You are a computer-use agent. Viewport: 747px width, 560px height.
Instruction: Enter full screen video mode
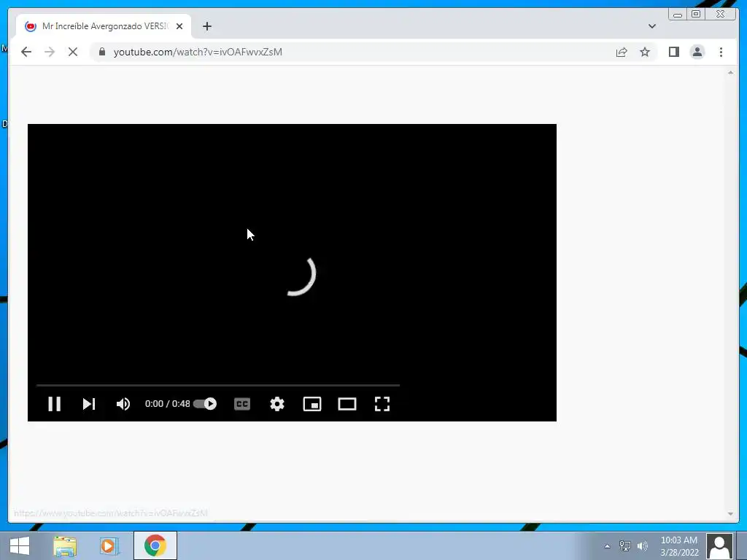coord(382,404)
